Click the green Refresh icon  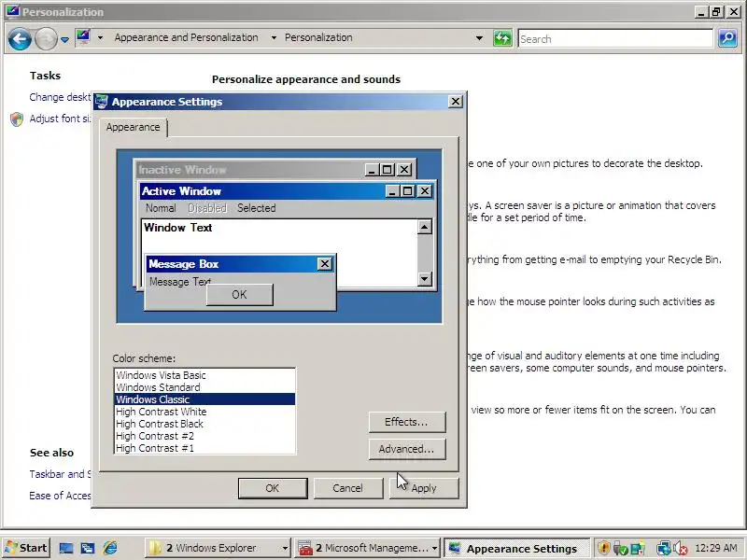[502, 38]
